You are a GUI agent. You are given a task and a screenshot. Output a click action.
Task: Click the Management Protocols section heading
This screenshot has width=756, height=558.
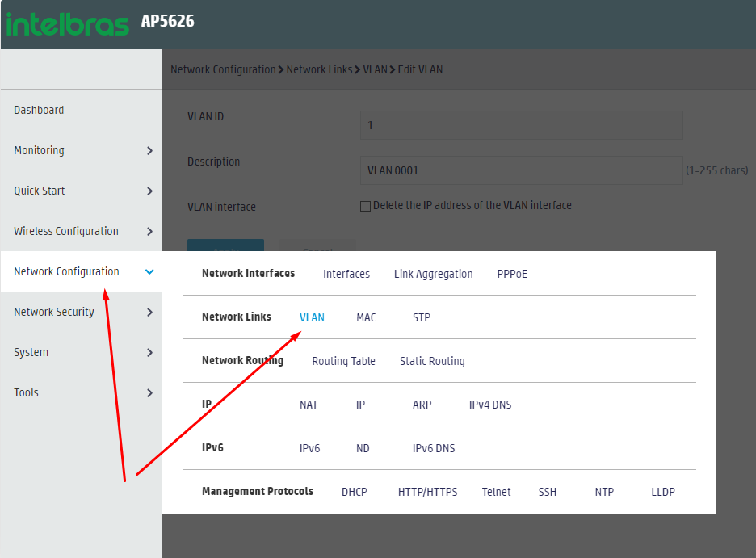point(258,491)
